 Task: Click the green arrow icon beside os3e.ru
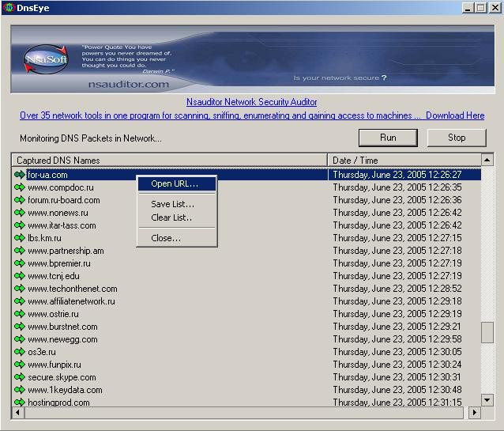point(20,352)
